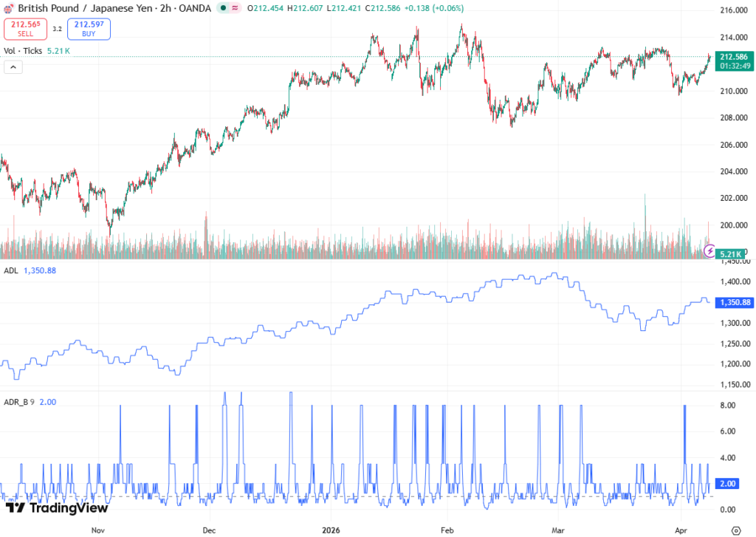The height and width of the screenshot is (537, 756).
Task: Select the ADL indicator legend label
Action: click(11, 271)
